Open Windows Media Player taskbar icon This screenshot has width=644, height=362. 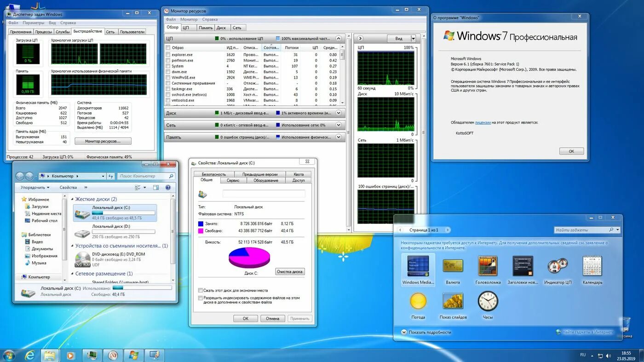pos(70,355)
